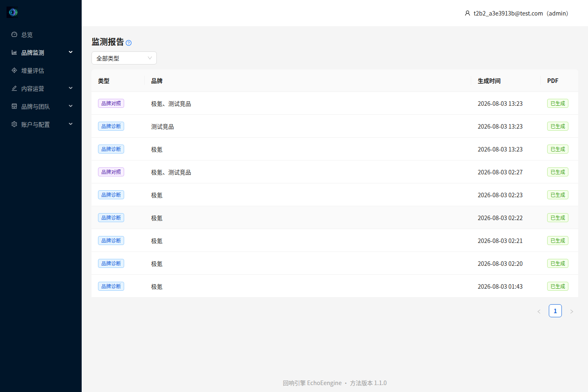Click the user avatar icon

[x=468, y=13]
